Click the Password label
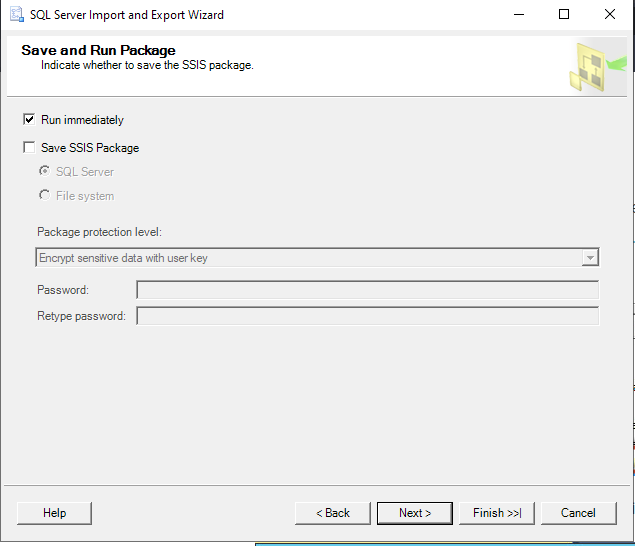The height and width of the screenshot is (546, 635). coord(63,290)
